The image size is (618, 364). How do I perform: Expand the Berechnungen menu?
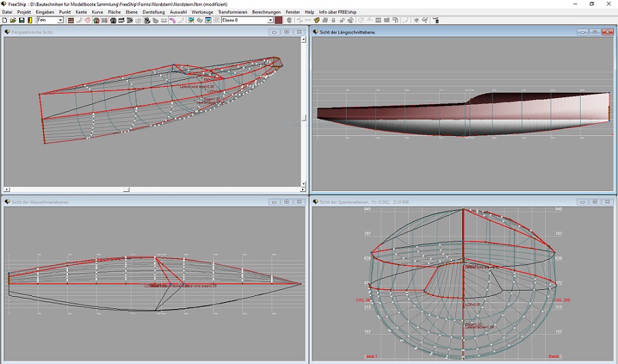click(266, 12)
